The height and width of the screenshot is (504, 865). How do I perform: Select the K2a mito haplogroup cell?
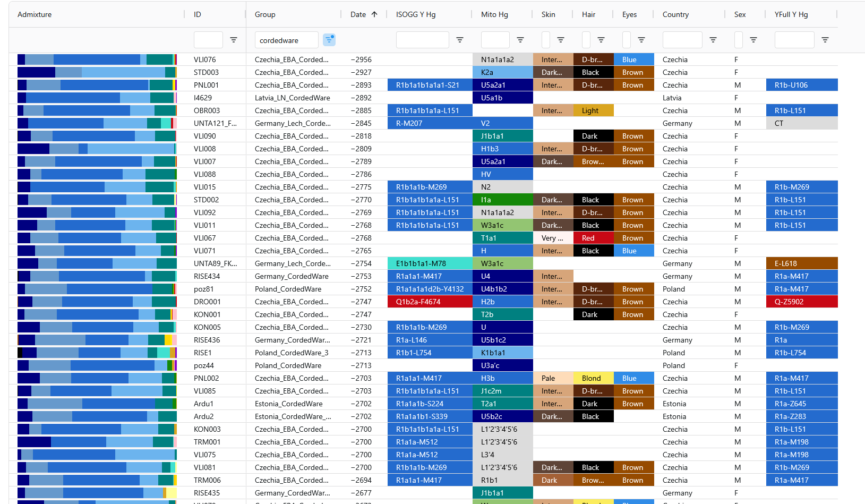click(x=503, y=72)
